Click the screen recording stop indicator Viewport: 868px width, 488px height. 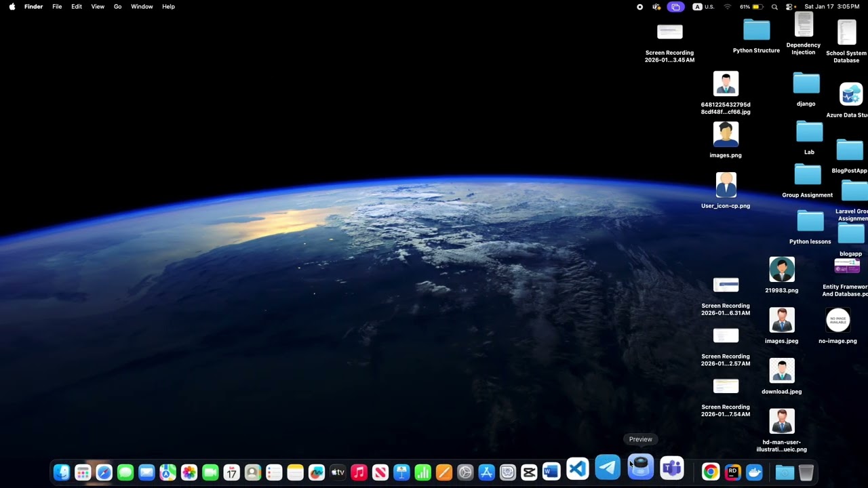pos(639,7)
